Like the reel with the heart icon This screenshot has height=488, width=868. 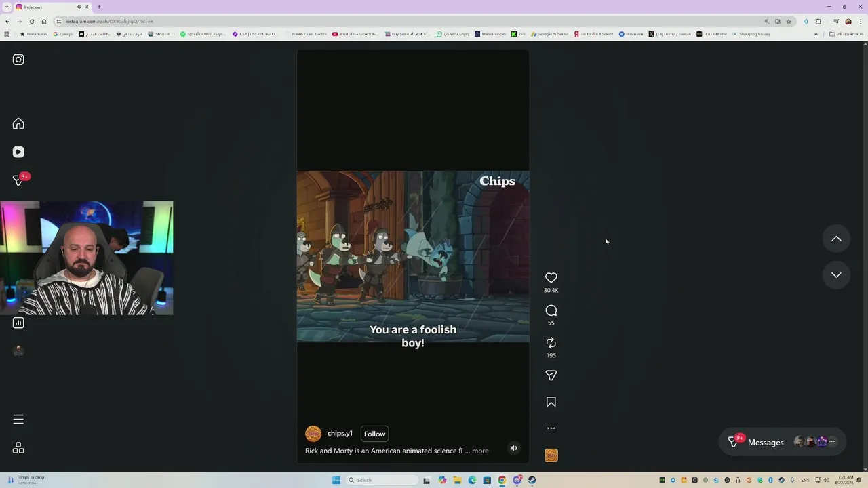coord(551,278)
